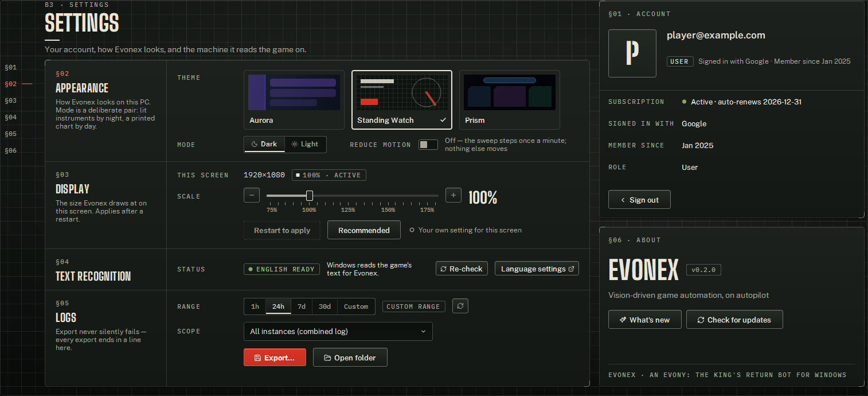Click the scale slider track near 150%

pyautogui.click(x=388, y=196)
